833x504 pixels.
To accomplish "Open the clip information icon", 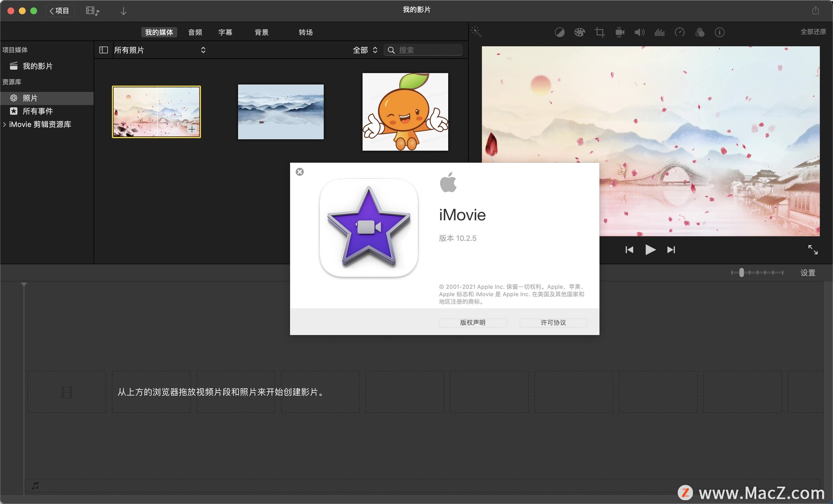I will tap(719, 32).
